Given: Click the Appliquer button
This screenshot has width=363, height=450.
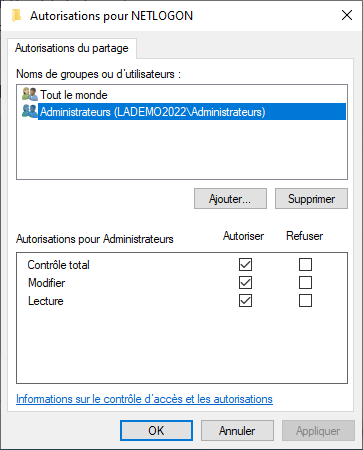Looking at the screenshot, I should tap(318, 431).
